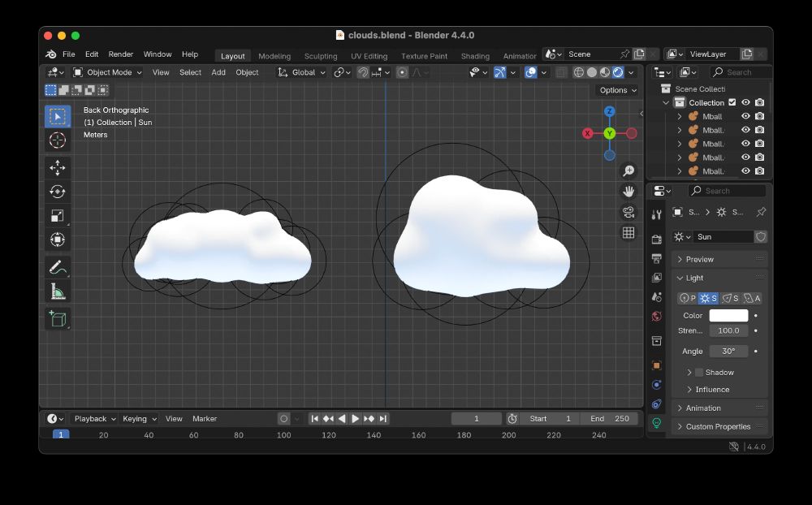
Task: Disable Collection in renders via camera icon
Action: click(x=760, y=102)
